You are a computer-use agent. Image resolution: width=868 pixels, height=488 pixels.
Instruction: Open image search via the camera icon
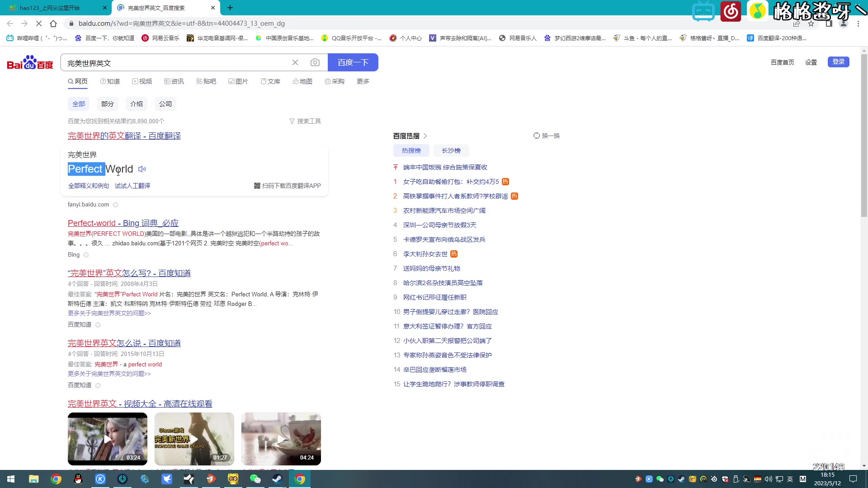click(x=315, y=62)
